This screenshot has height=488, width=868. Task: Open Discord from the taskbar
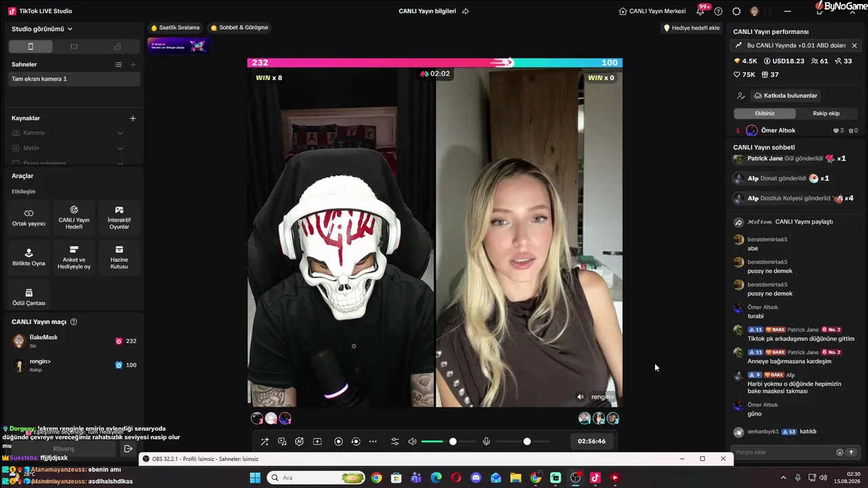pos(476,478)
